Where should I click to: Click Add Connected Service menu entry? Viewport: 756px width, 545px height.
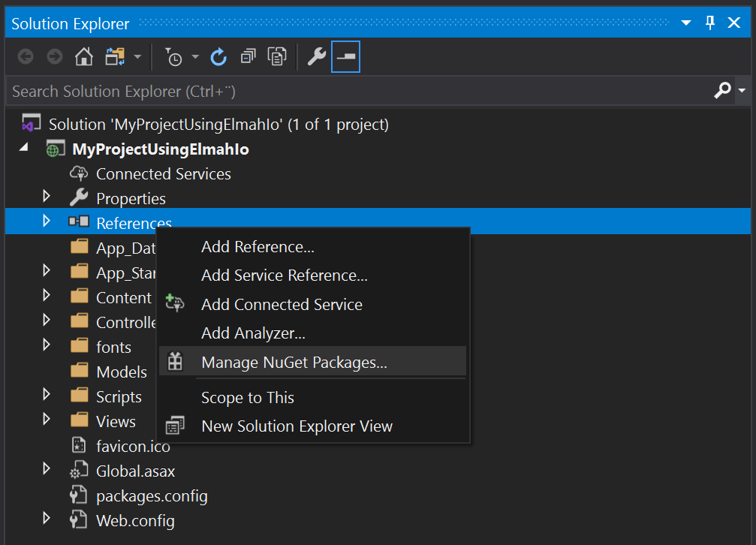click(282, 305)
